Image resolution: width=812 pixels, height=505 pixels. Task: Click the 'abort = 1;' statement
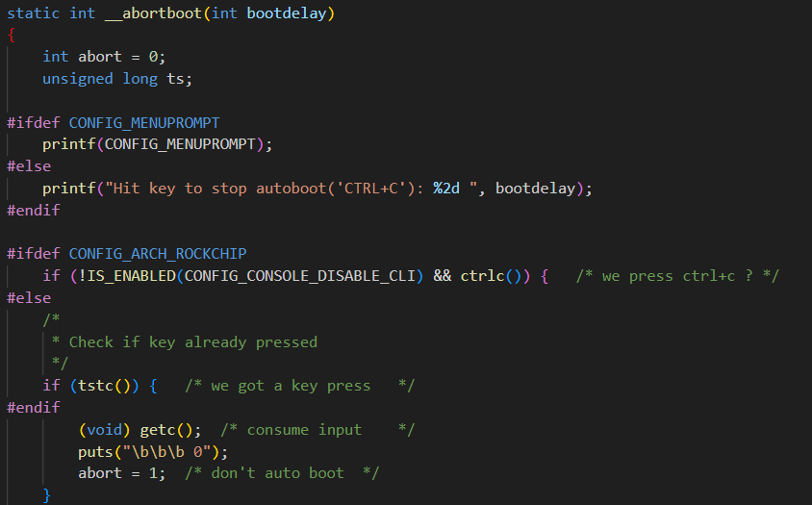click(x=121, y=473)
